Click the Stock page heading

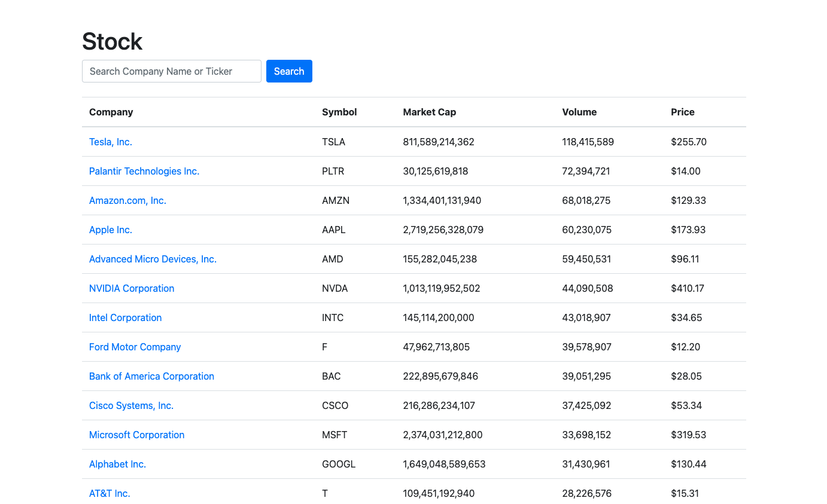point(113,41)
